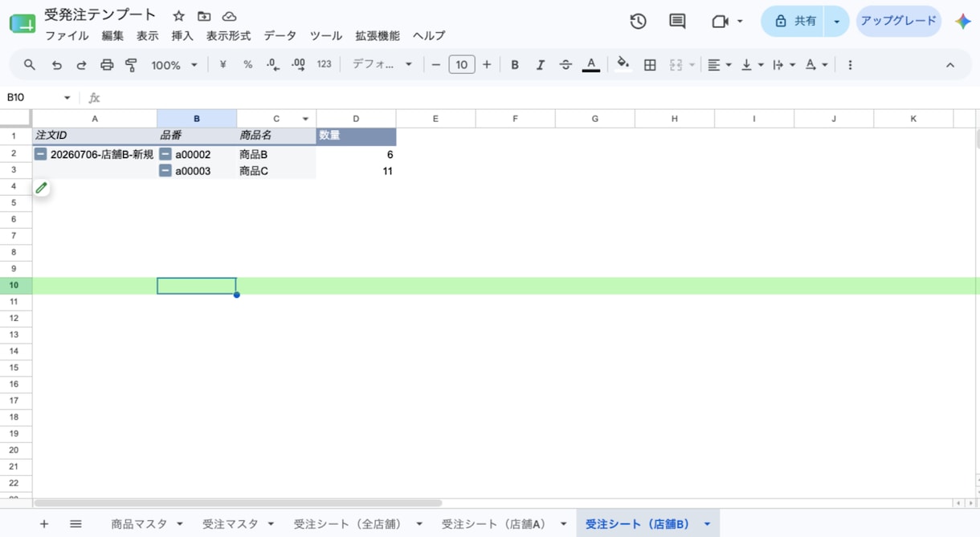Activate the paint format tool
This screenshot has width=980, height=537.
[132, 65]
